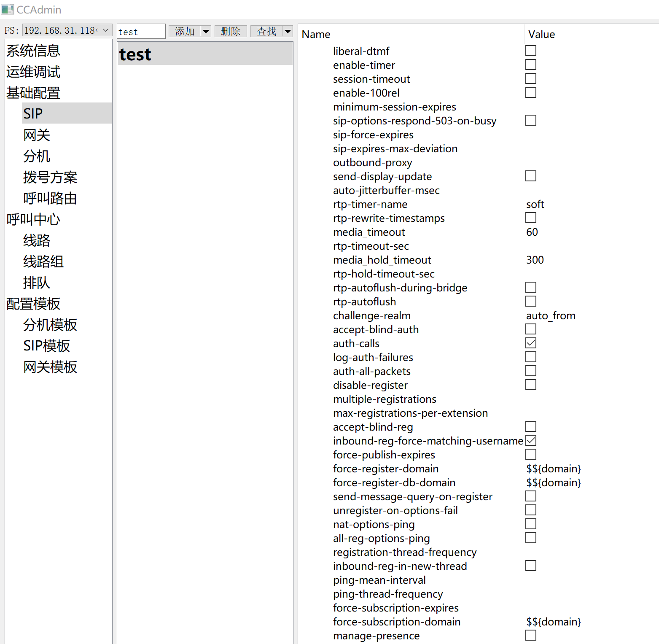The height and width of the screenshot is (644, 659).
Task: Uncheck inbound-reg-force-matching-username checkbox
Action: coord(531,440)
